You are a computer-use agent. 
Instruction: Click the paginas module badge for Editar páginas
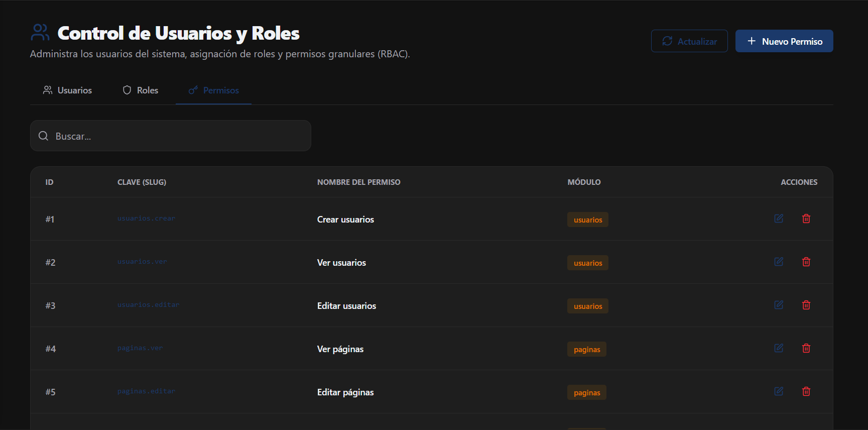(587, 392)
